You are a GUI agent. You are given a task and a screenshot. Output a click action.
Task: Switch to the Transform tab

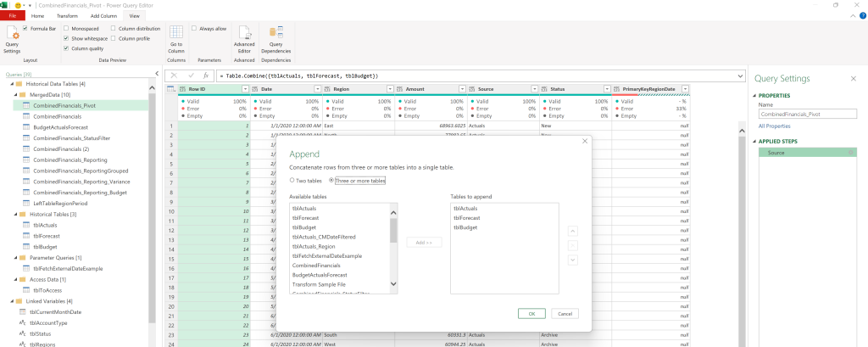pos(68,16)
